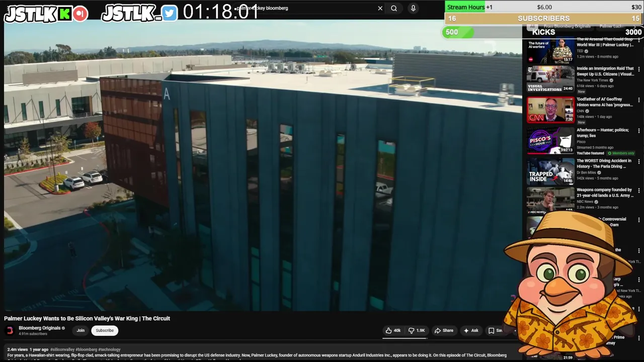Open more options for Immigration Raid video
This screenshot has height=362, width=644.
click(x=639, y=70)
